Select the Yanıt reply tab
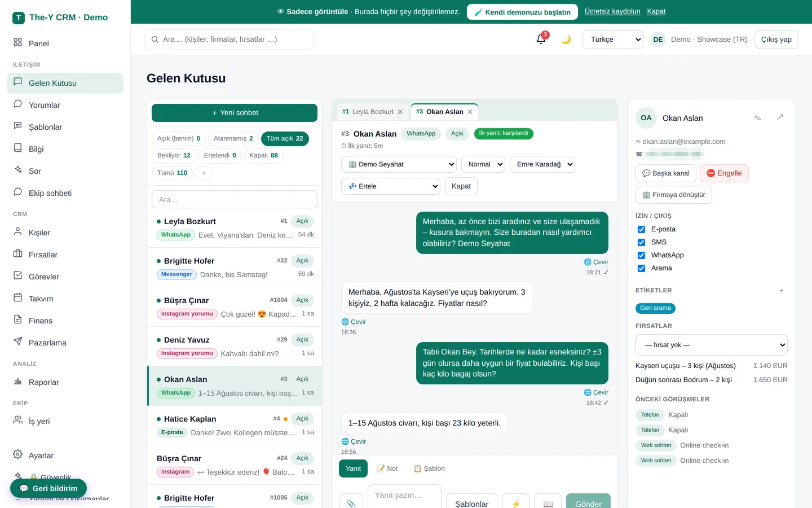The height and width of the screenshot is (508, 812). tap(354, 468)
